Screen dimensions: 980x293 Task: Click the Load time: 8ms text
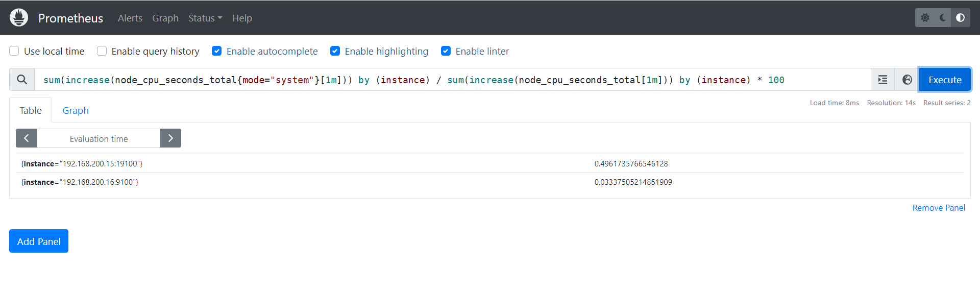[x=835, y=103]
